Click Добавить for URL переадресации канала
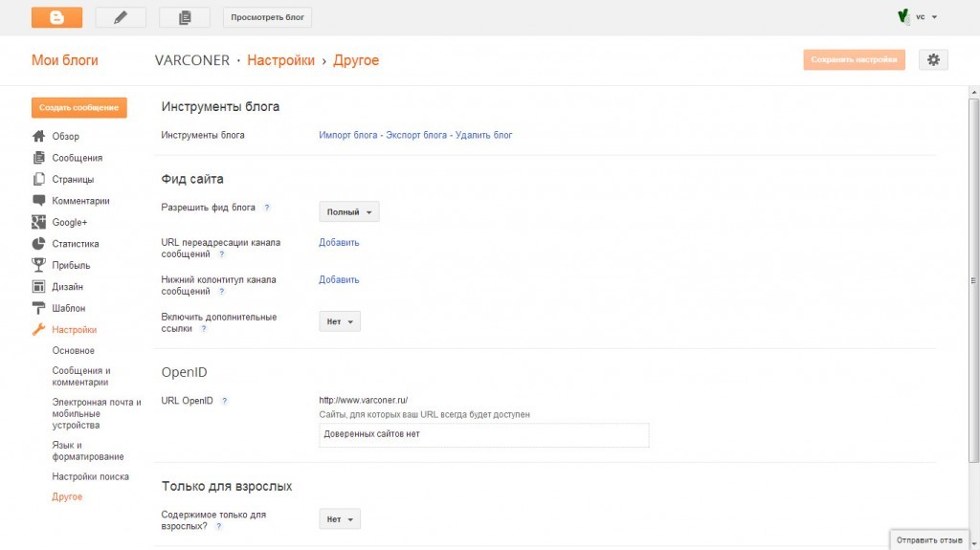 pos(339,243)
